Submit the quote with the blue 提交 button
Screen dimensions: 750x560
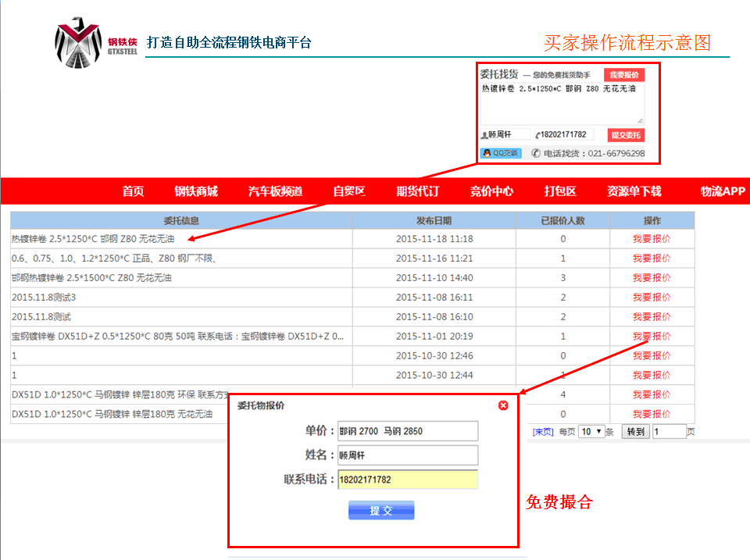click(x=381, y=510)
